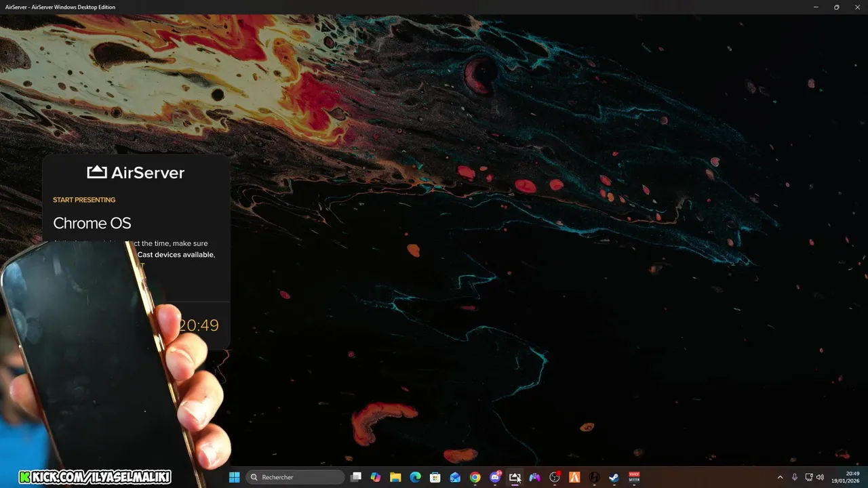Open the purple game controller app
868x488 pixels.
coord(534,477)
